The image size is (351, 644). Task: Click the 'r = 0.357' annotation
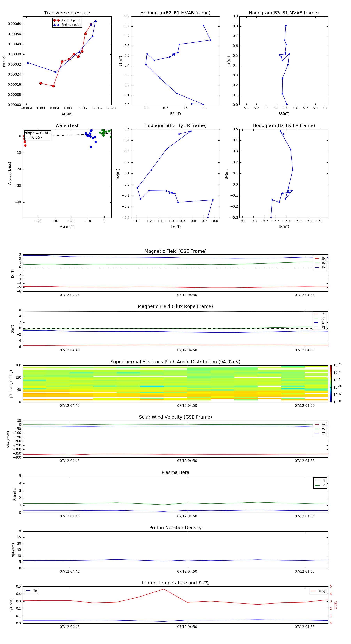(x=34, y=137)
